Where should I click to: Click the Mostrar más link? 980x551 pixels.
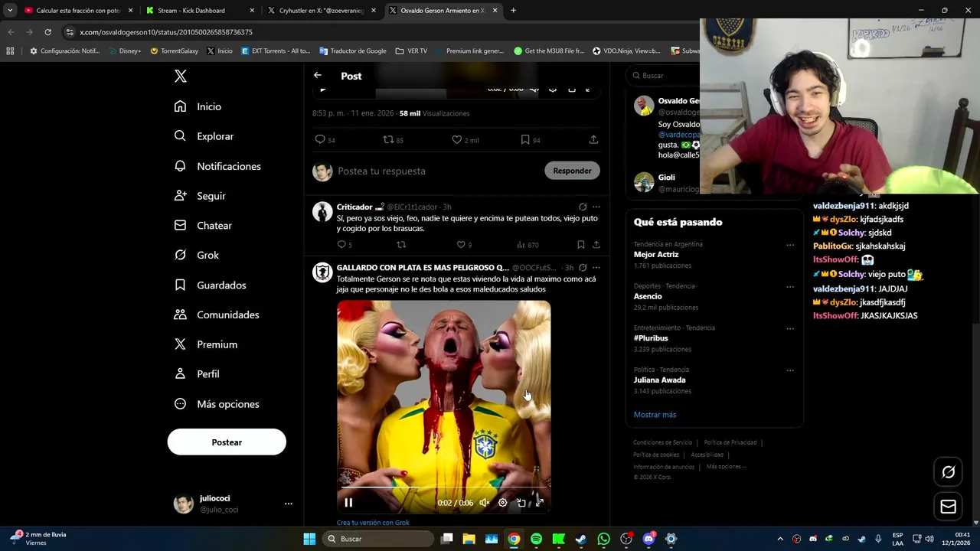coord(655,415)
